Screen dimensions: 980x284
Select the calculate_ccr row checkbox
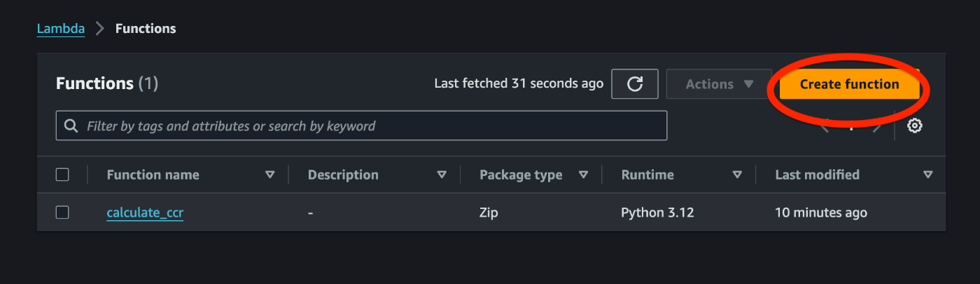click(x=62, y=212)
